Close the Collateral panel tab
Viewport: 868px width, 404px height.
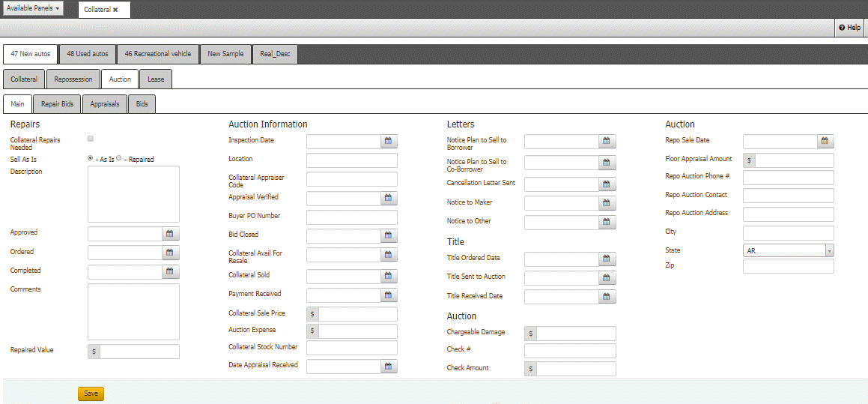(115, 10)
